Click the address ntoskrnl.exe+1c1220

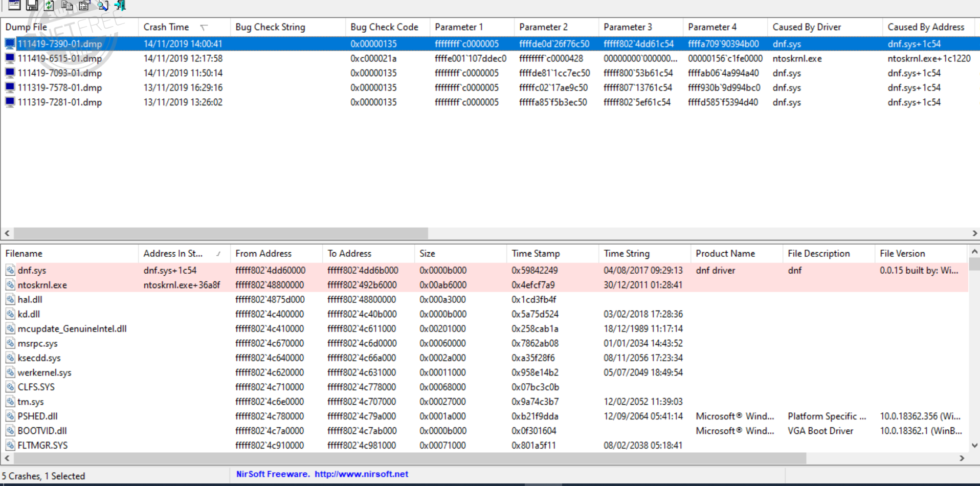(x=929, y=58)
